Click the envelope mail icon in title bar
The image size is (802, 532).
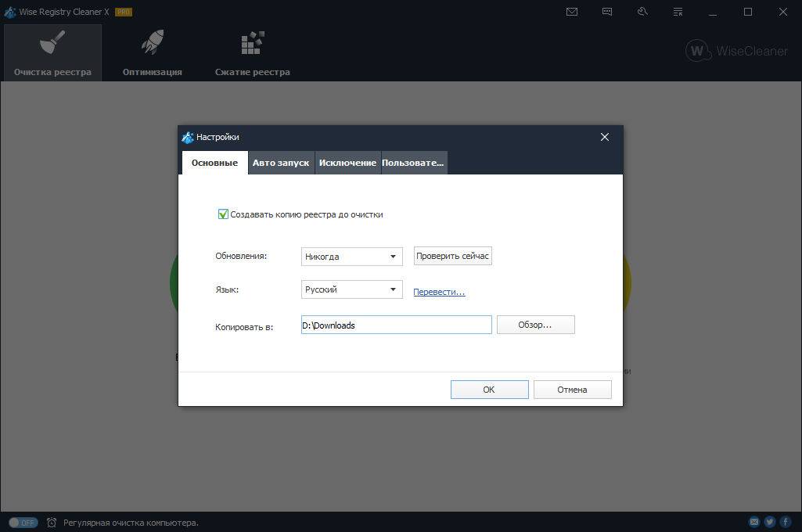coord(572,12)
